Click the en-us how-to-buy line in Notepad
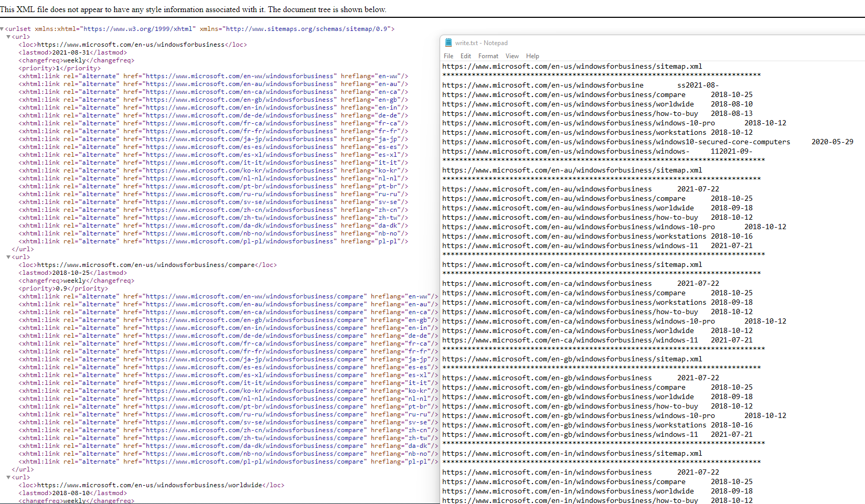The width and height of the screenshot is (865, 504). coord(597,114)
